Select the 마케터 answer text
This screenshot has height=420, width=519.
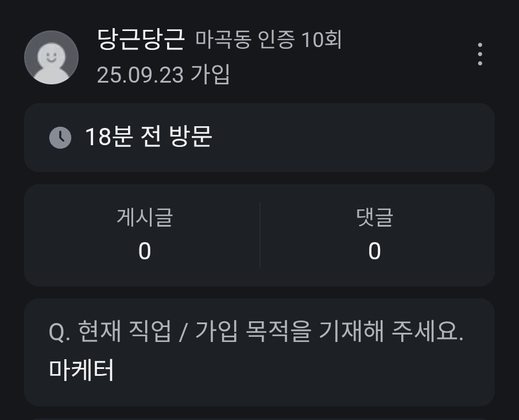[x=82, y=371]
